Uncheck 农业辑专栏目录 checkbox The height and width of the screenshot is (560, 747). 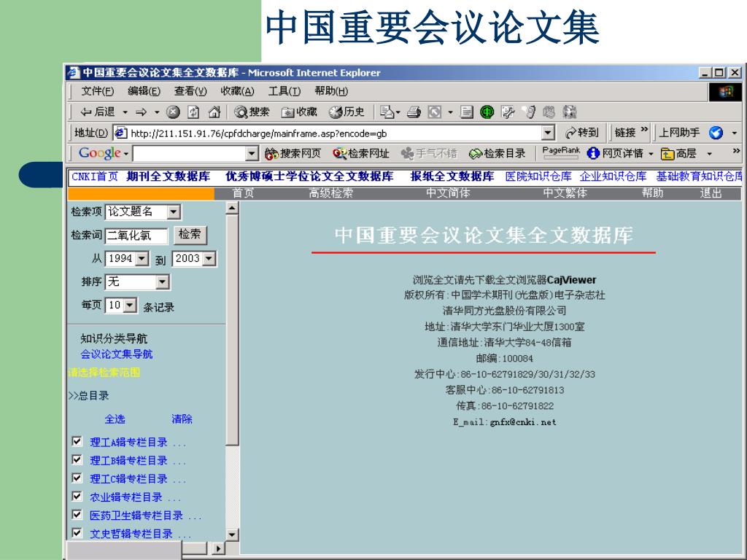click(77, 496)
